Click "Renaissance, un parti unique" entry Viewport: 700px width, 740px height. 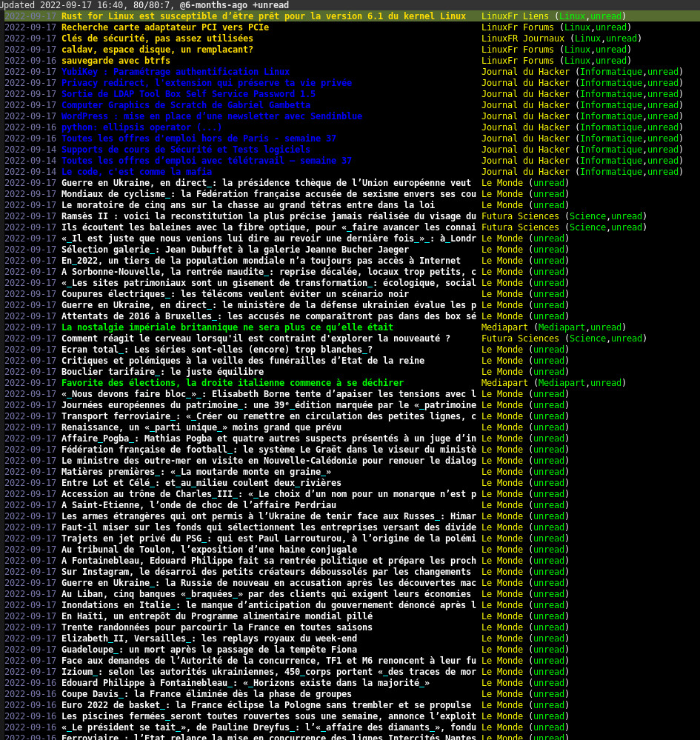tap(201, 427)
